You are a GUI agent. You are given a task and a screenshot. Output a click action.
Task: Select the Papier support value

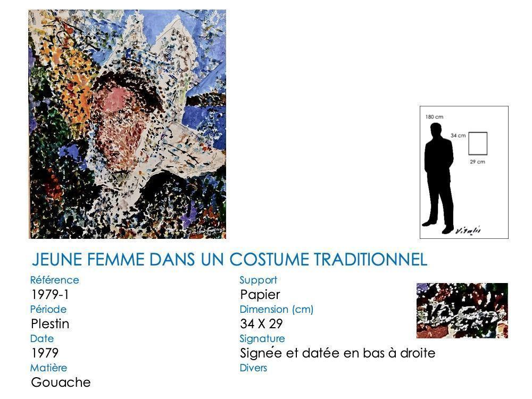point(260,295)
